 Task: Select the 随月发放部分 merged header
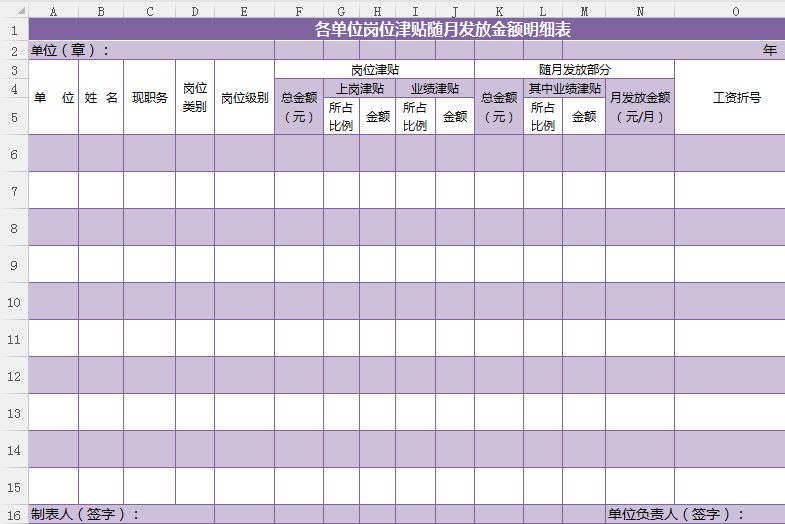574,70
